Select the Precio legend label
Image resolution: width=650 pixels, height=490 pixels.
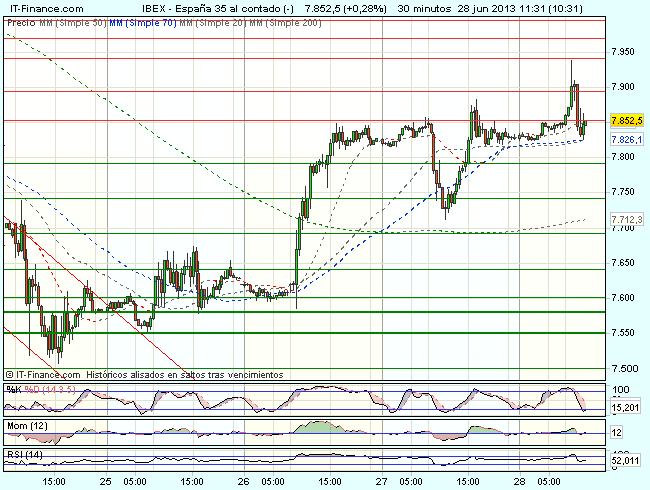tap(21, 23)
